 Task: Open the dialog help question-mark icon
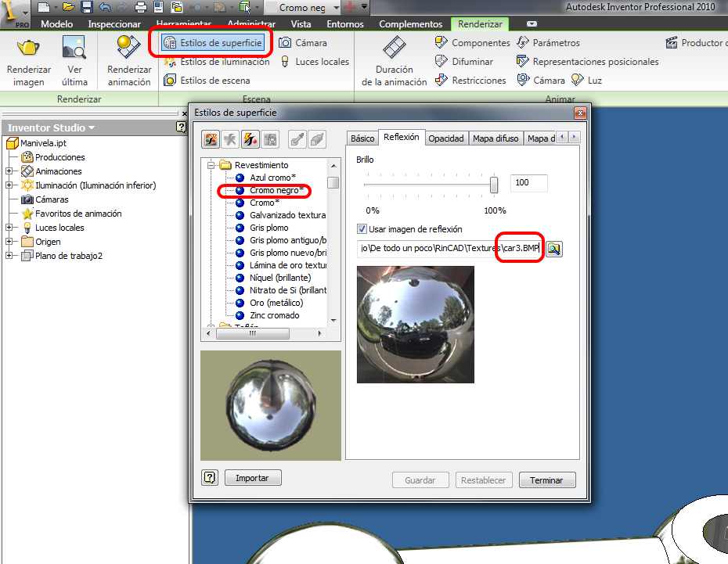(x=209, y=478)
